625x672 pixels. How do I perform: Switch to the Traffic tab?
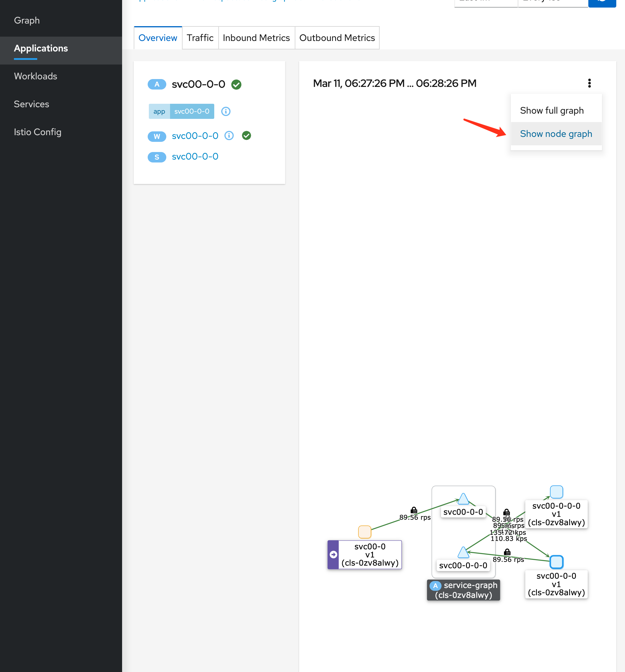tap(200, 38)
